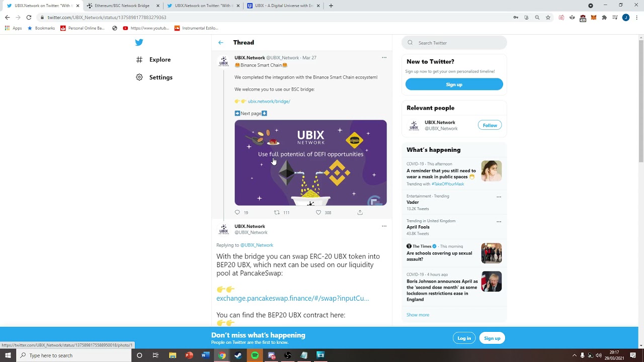This screenshot has height=362, width=644.
Task: Click Log in on the bottom banner
Action: pos(464,338)
